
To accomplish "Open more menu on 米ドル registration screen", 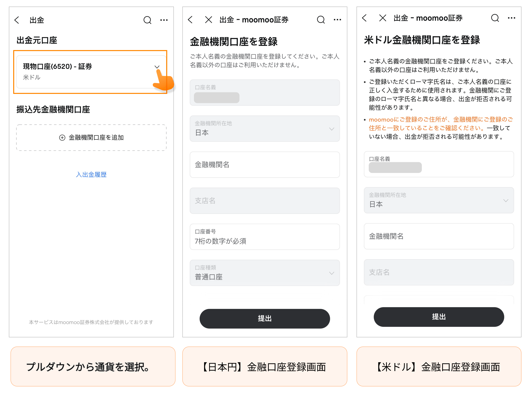I will 511,18.
